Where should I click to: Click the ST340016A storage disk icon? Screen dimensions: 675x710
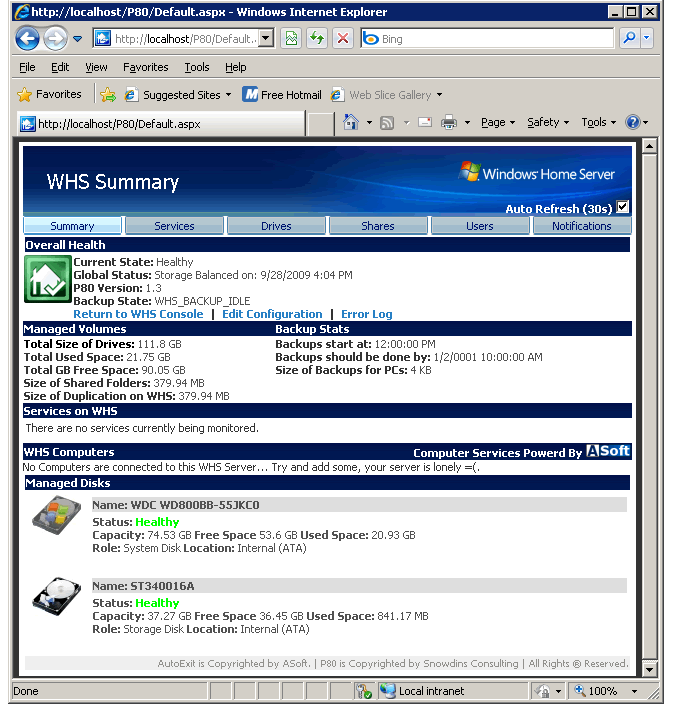(x=57, y=596)
